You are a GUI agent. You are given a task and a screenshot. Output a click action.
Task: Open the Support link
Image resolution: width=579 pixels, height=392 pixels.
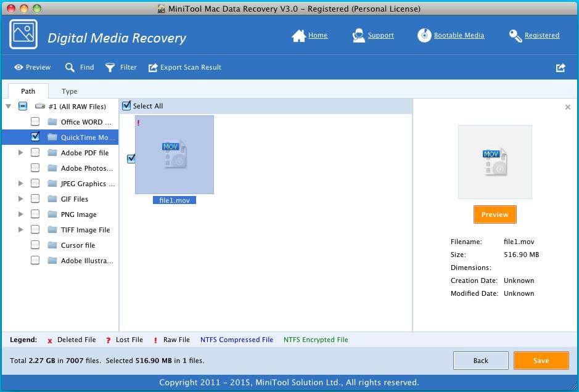coord(380,35)
